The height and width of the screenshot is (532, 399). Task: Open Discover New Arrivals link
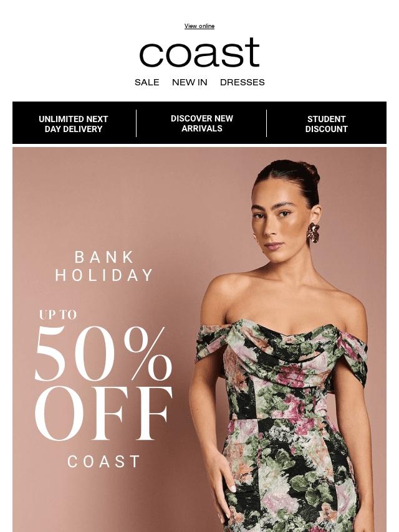[x=202, y=123]
